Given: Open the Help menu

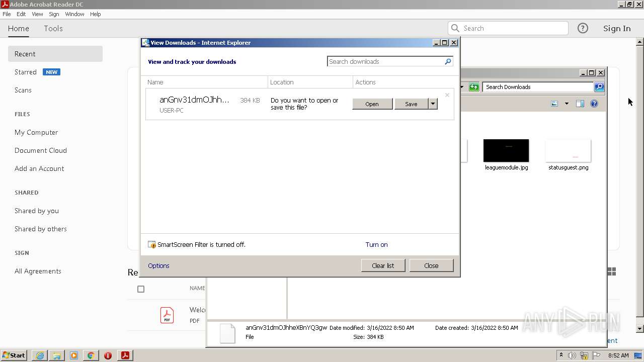Looking at the screenshot, I should [96, 14].
